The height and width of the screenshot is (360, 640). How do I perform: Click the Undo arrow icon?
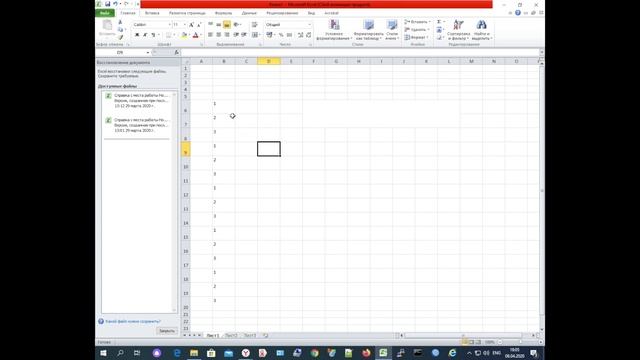116,4
